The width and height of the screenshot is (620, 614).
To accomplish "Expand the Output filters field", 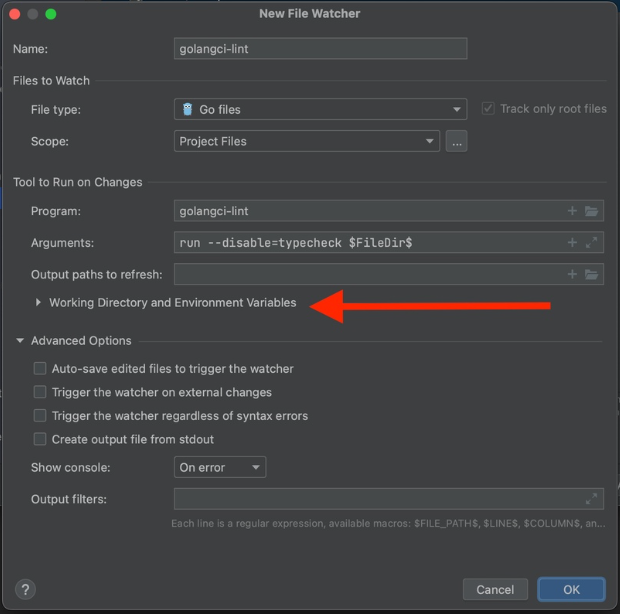I will [x=591, y=498].
